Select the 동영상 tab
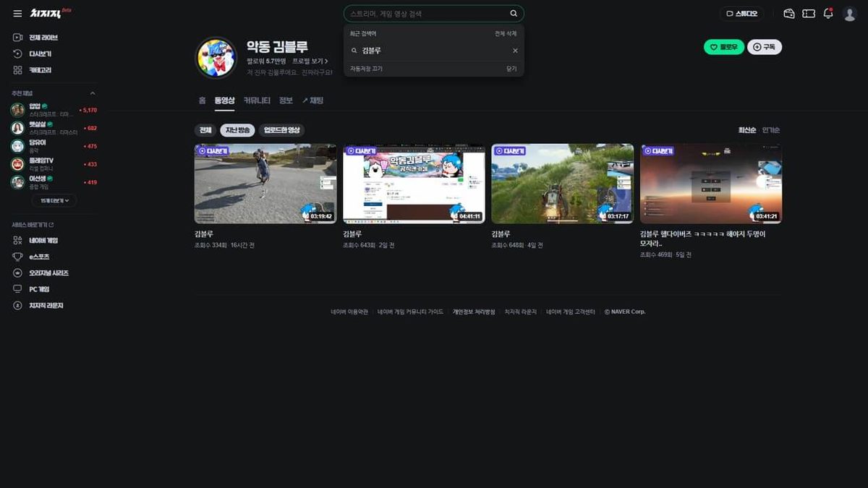Screen dimensions: 868x488 pyautogui.click(x=224, y=100)
